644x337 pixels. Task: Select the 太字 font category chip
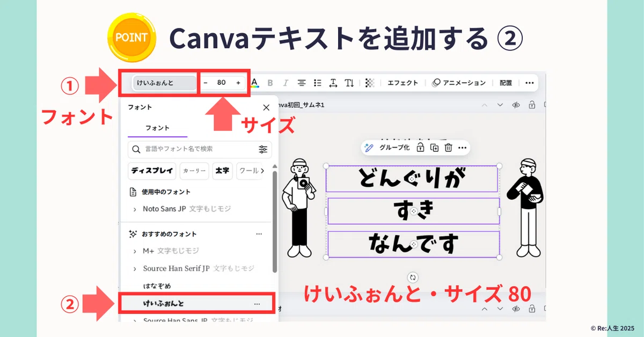[x=222, y=171]
